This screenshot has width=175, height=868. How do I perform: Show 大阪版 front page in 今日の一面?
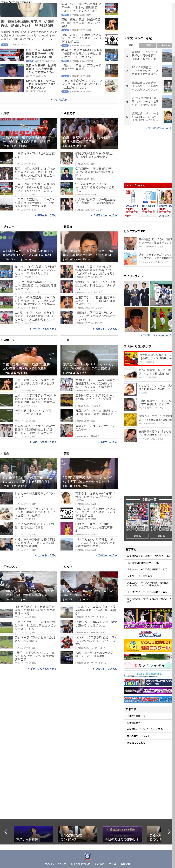click(161, 536)
